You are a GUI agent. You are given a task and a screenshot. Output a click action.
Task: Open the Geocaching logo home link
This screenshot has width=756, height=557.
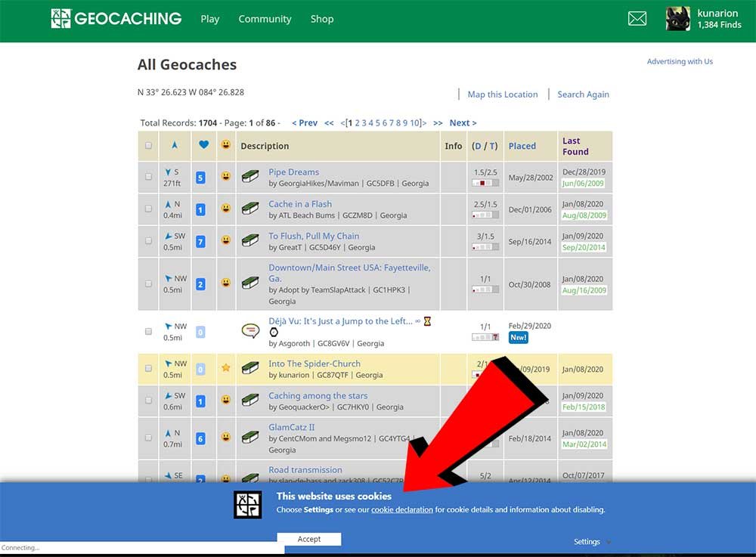pyautogui.click(x=116, y=19)
